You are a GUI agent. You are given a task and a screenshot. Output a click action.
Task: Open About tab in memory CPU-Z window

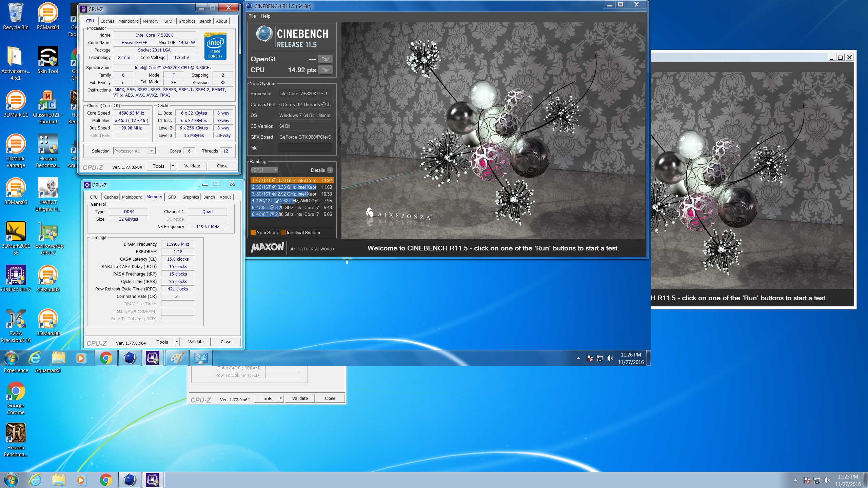coord(225,197)
